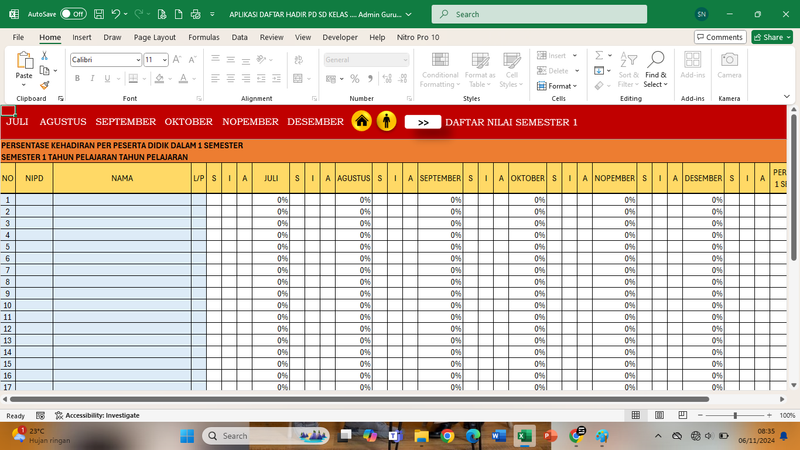The image size is (800, 450).
Task: Open the Format cells dropdown
Action: pyautogui.click(x=557, y=86)
